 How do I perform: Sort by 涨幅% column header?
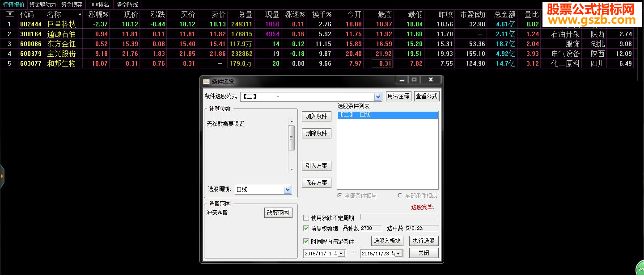click(x=98, y=14)
